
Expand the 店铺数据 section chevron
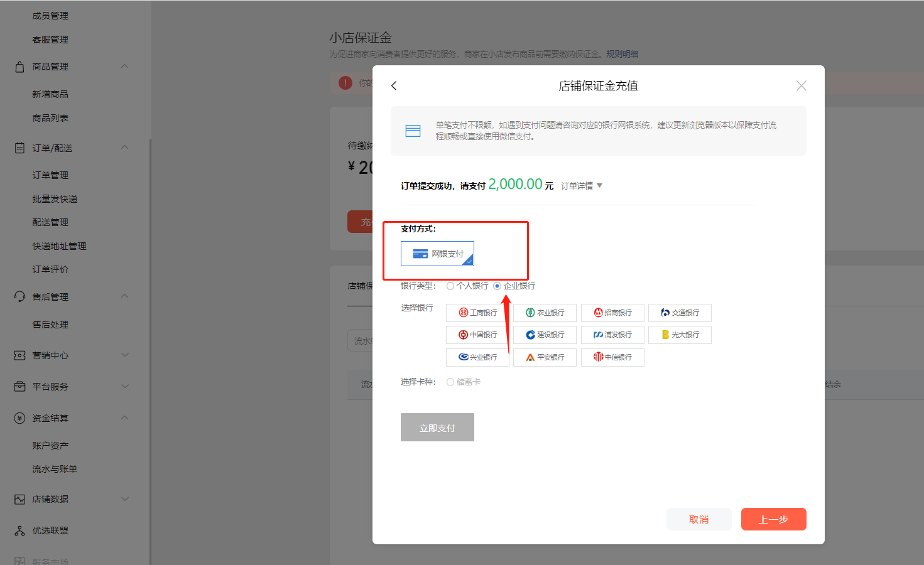(x=124, y=499)
